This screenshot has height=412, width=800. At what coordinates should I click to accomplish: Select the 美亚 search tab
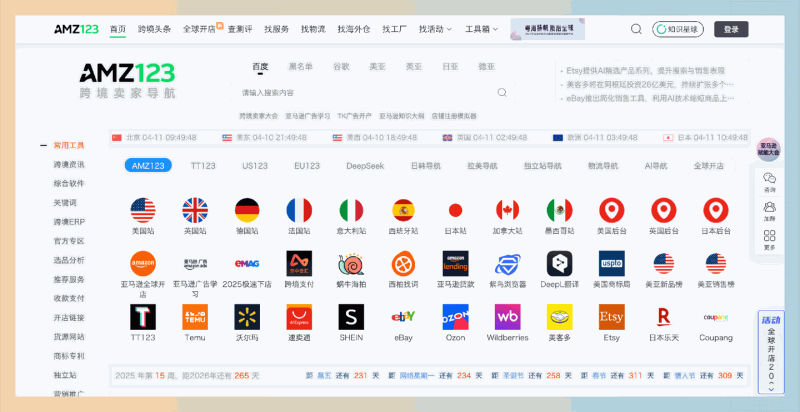[378, 66]
